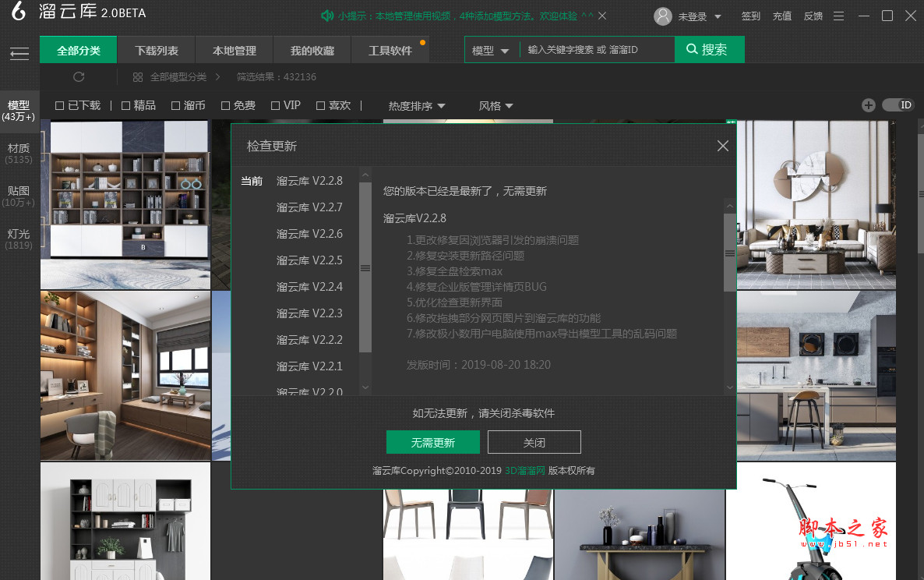Open the 模型 search category dropdown

point(492,48)
